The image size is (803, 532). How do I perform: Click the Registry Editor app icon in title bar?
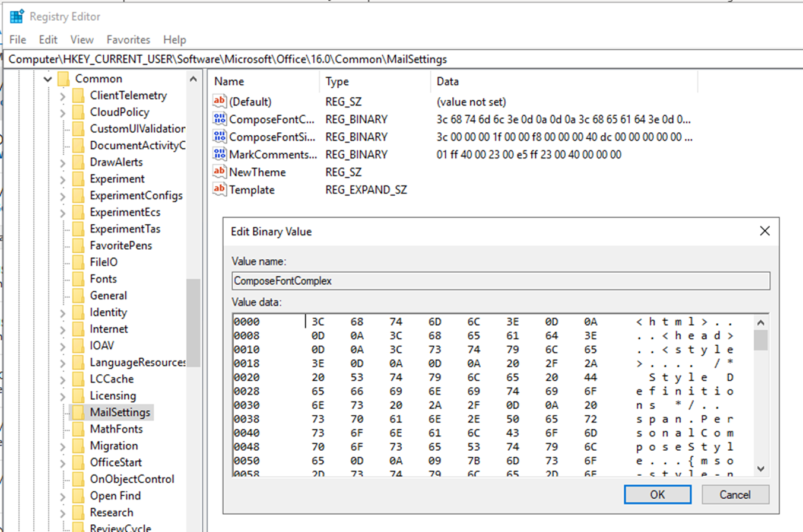click(17, 17)
